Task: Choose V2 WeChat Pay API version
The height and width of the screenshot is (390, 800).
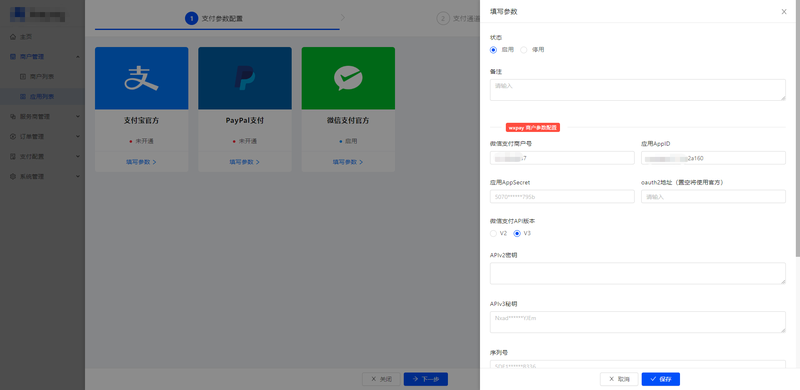Action: pos(493,233)
